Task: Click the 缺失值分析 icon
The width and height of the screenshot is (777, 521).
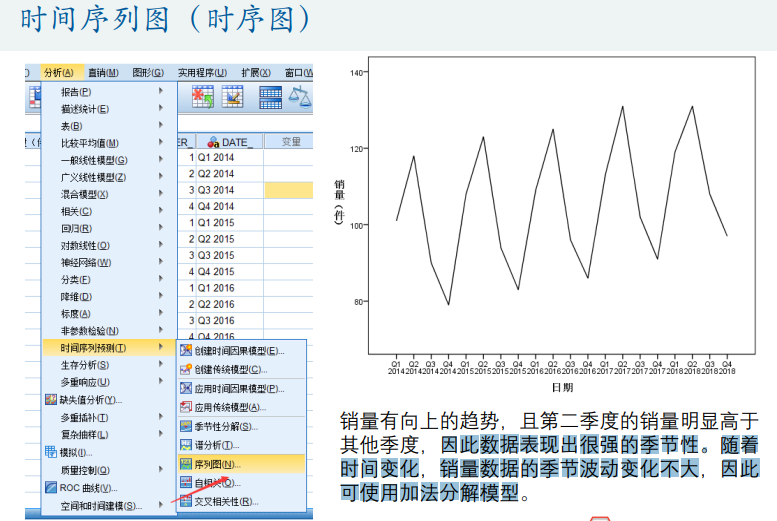Action: pyautogui.click(x=51, y=400)
